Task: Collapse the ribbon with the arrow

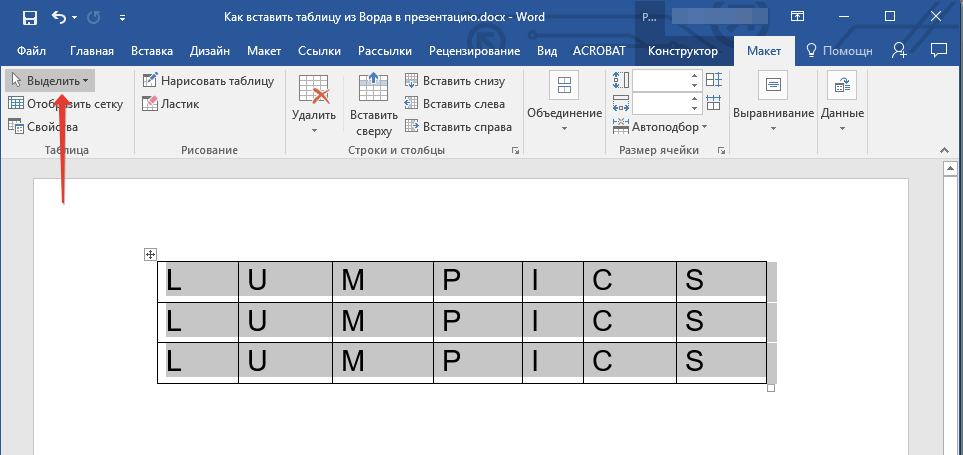Action: click(941, 150)
